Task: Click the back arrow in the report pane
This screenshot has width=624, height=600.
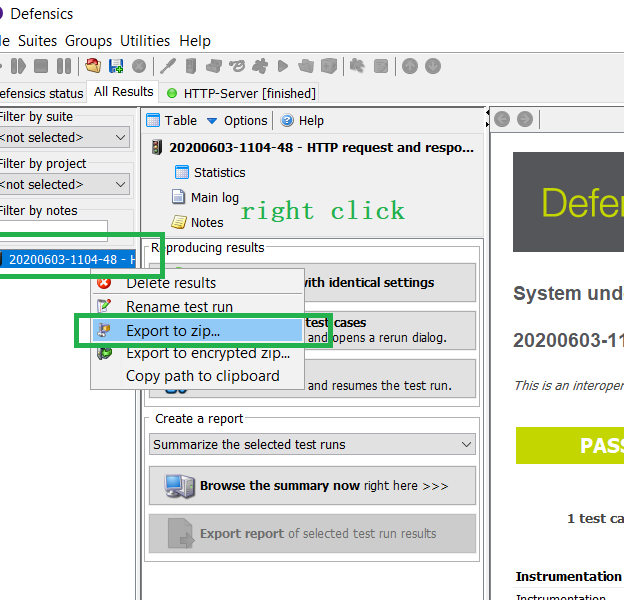Action: tap(502, 119)
